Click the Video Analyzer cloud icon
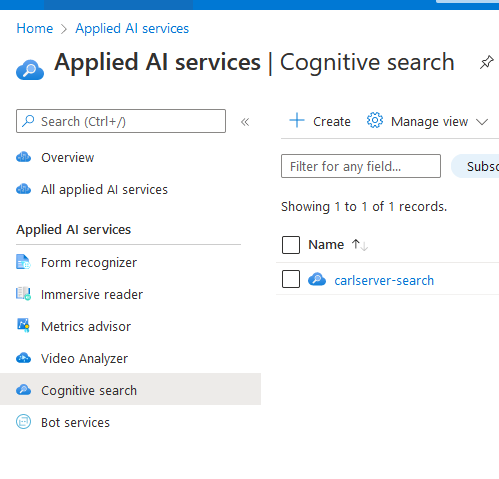Screen dimensions: 499x479 (x=23, y=358)
